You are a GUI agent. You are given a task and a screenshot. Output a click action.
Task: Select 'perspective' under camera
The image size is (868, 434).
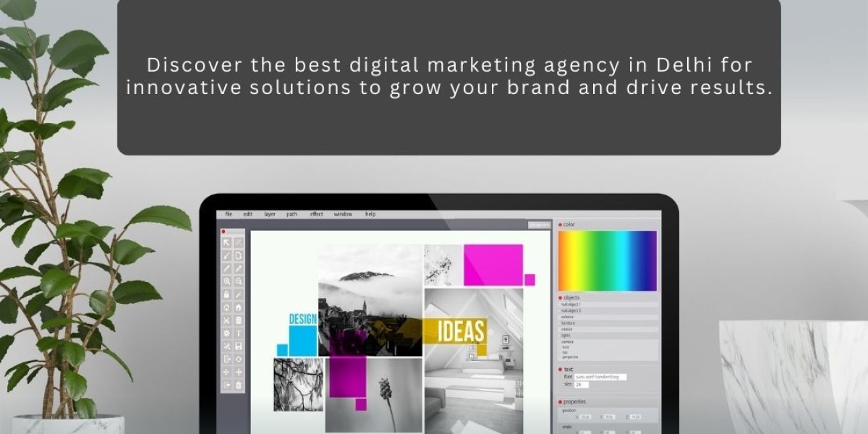click(570, 357)
